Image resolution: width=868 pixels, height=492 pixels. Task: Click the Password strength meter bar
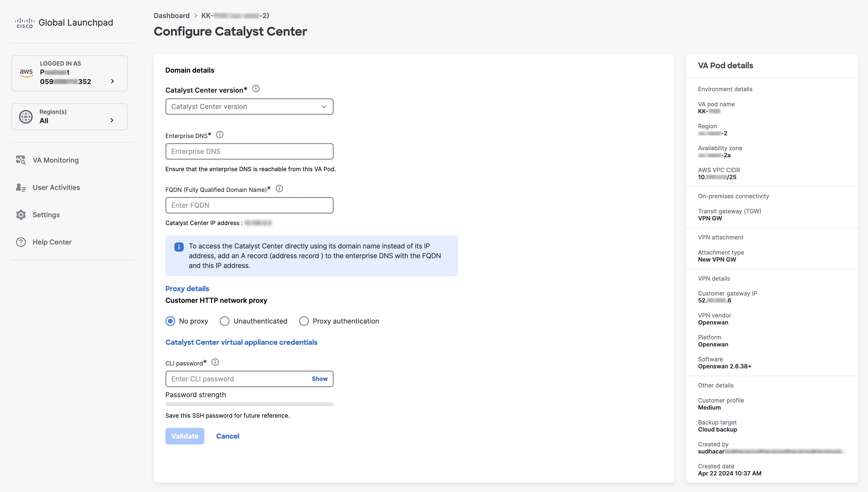click(249, 404)
